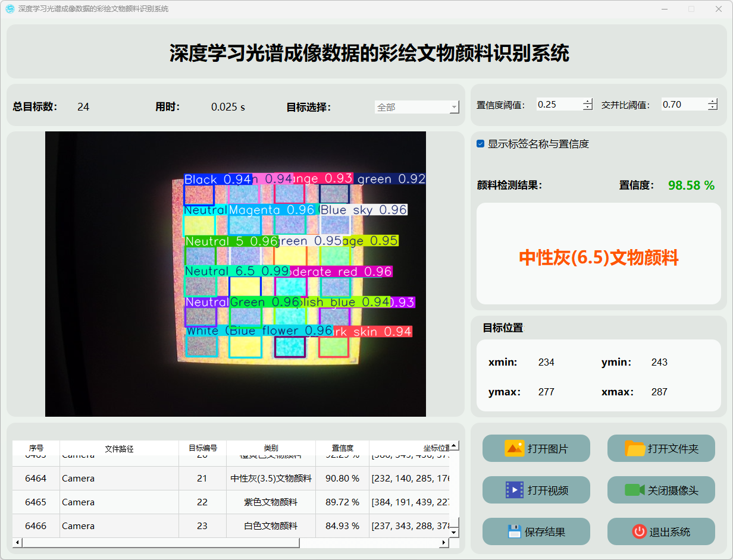733x560 pixels.
Task: Click the image icon on 打开图片 button
Action: click(x=514, y=448)
